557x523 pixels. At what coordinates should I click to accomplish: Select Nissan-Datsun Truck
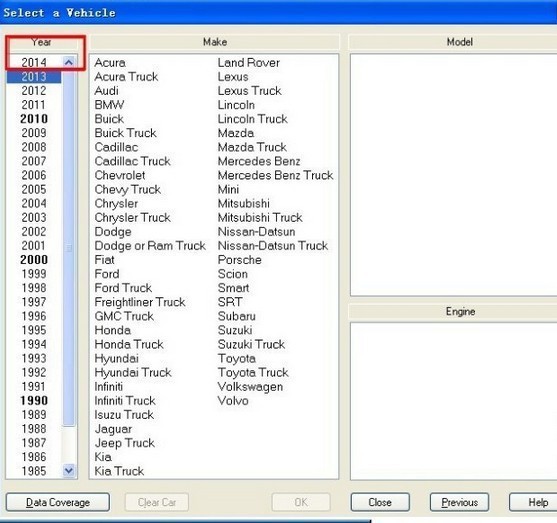point(273,246)
